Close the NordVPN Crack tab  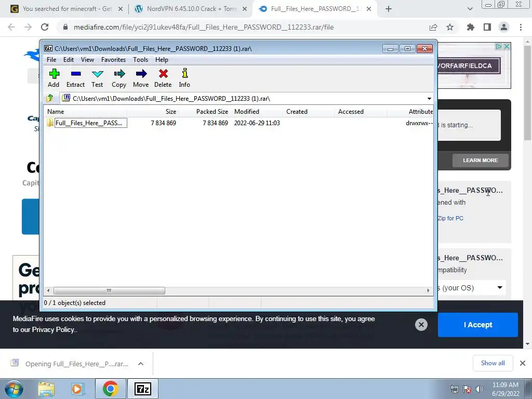point(245,9)
